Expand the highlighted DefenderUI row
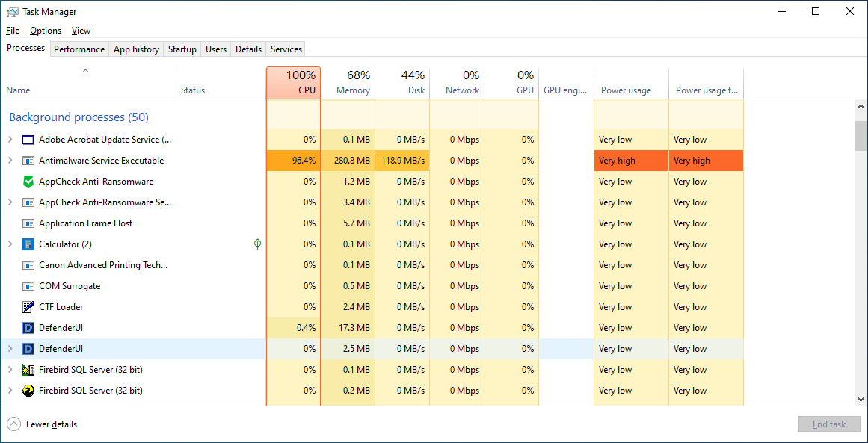This screenshot has height=443, width=868. click(10, 349)
